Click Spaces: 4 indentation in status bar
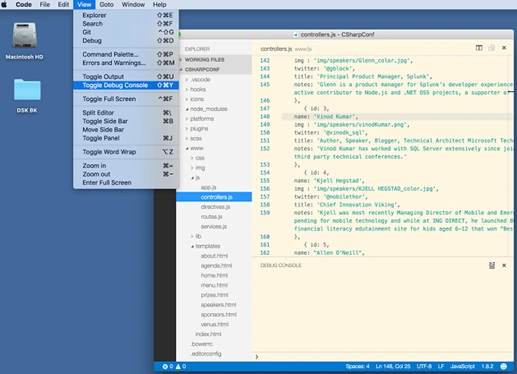 357,366
